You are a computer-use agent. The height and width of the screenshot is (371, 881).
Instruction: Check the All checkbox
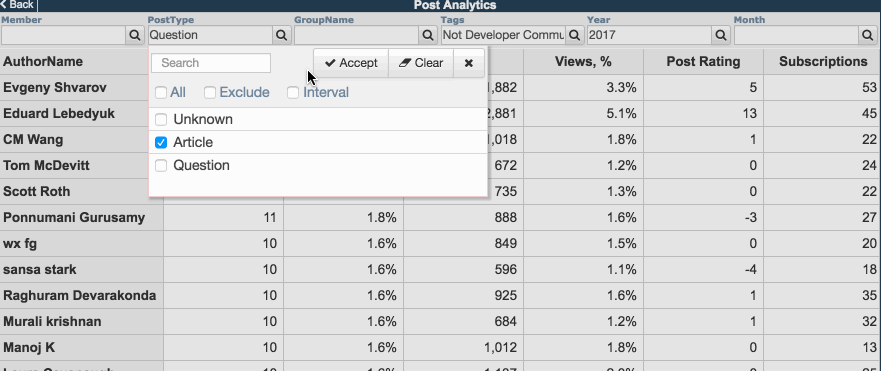[x=161, y=93]
